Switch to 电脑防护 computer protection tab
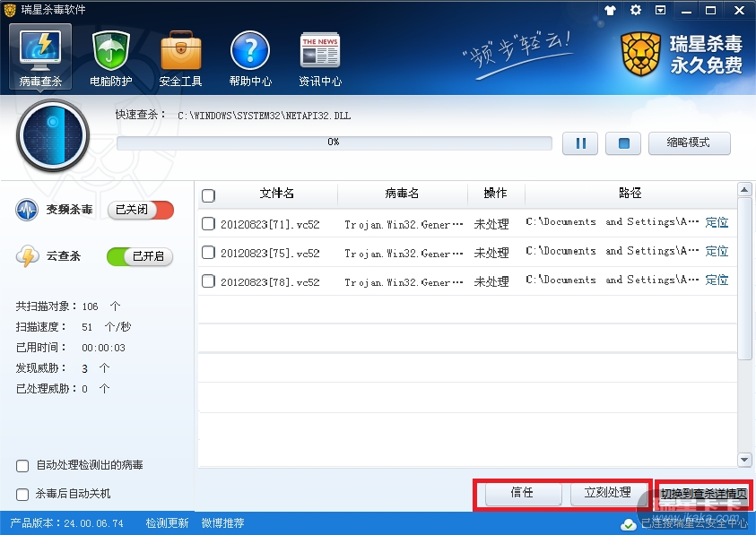Image resolution: width=756 pixels, height=535 pixels. point(111,59)
